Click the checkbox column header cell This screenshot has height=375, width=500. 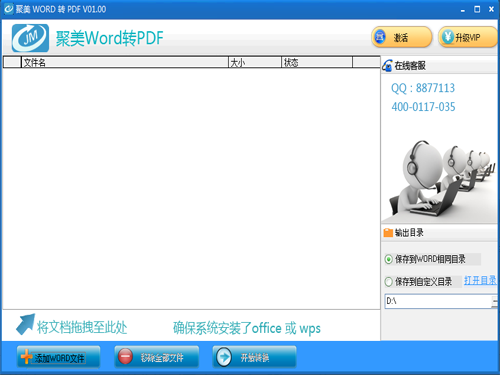pos(12,62)
